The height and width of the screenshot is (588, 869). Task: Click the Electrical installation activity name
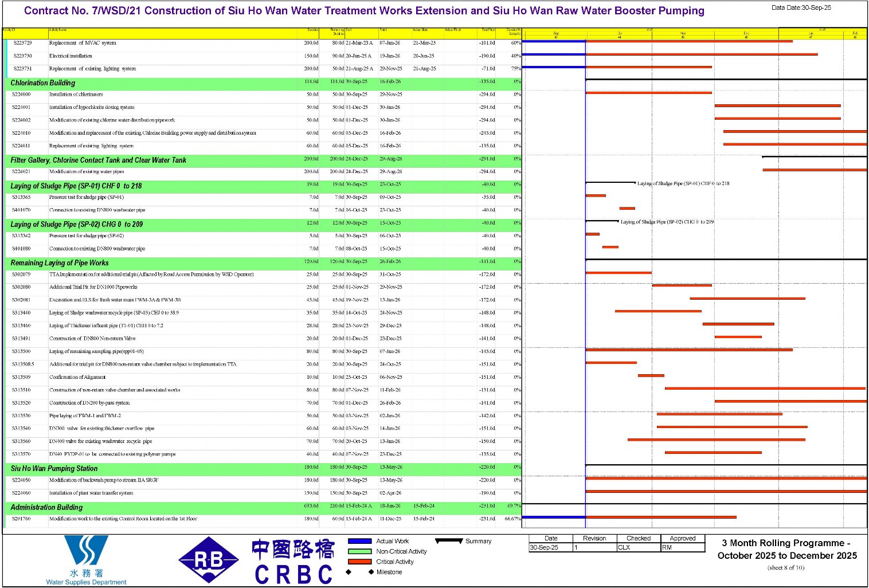71,56
